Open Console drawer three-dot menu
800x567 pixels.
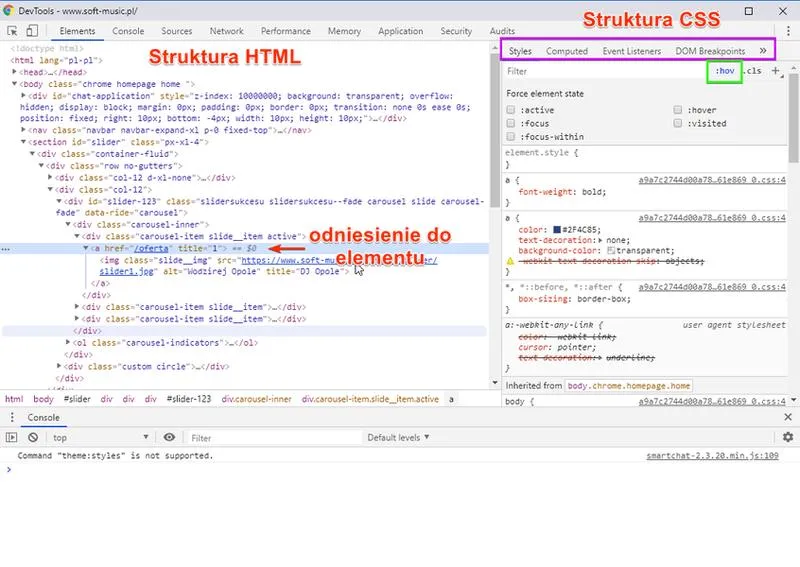click(12, 417)
